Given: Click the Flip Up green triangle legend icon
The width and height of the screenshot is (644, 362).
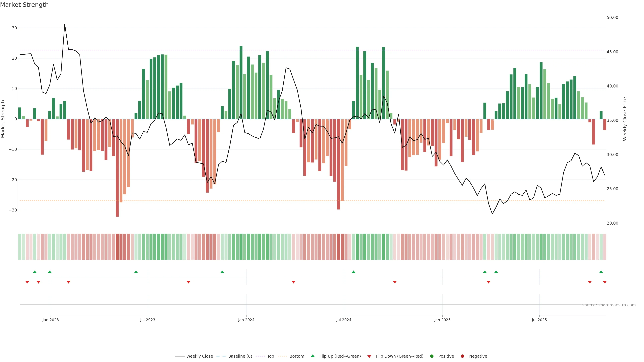Looking at the screenshot, I should click(x=312, y=356).
